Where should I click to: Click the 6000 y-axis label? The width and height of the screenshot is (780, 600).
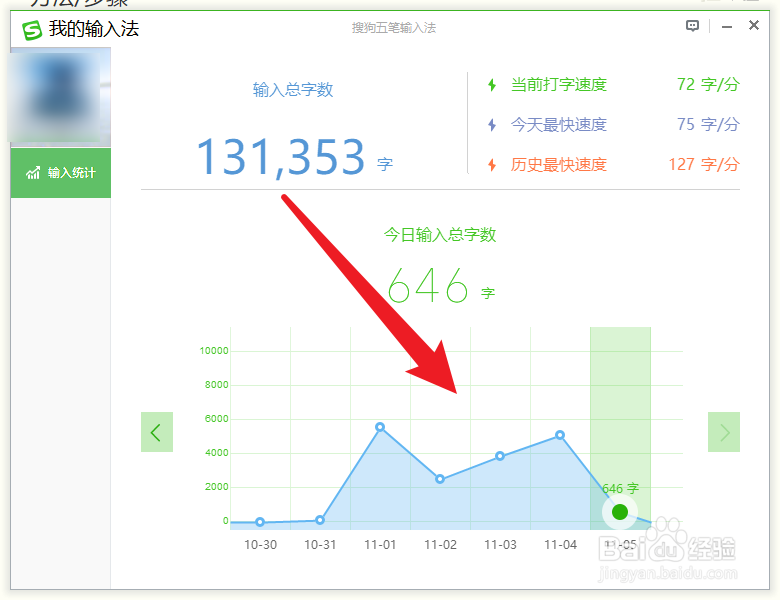216,419
